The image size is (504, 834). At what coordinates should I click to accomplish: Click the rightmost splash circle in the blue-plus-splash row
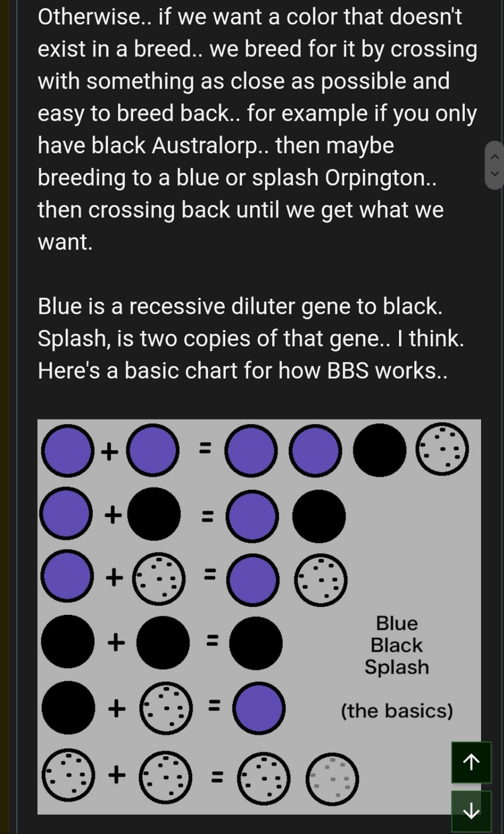(x=321, y=580)
